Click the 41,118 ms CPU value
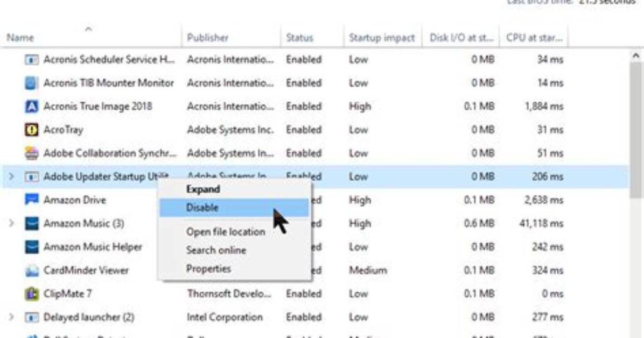 point(541,223)
